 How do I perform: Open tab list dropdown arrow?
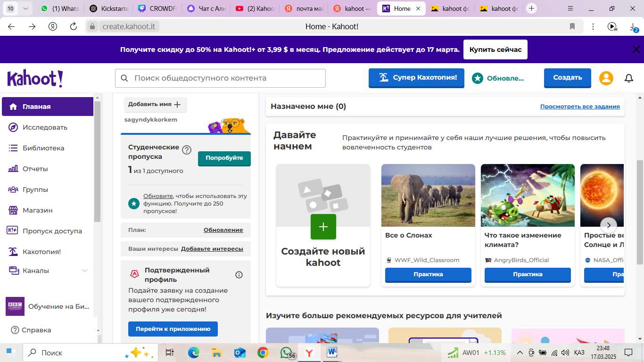click(25, 8)
